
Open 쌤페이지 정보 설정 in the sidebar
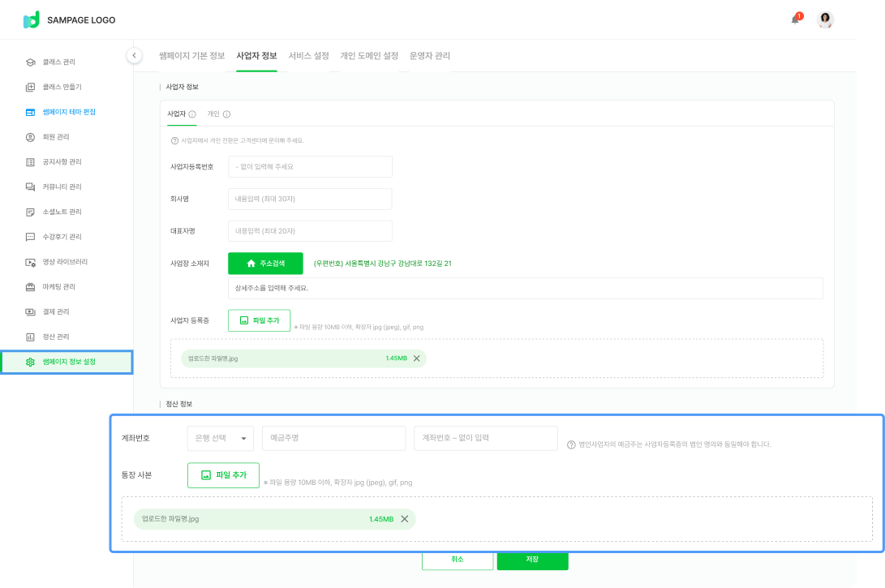[67, 362]
